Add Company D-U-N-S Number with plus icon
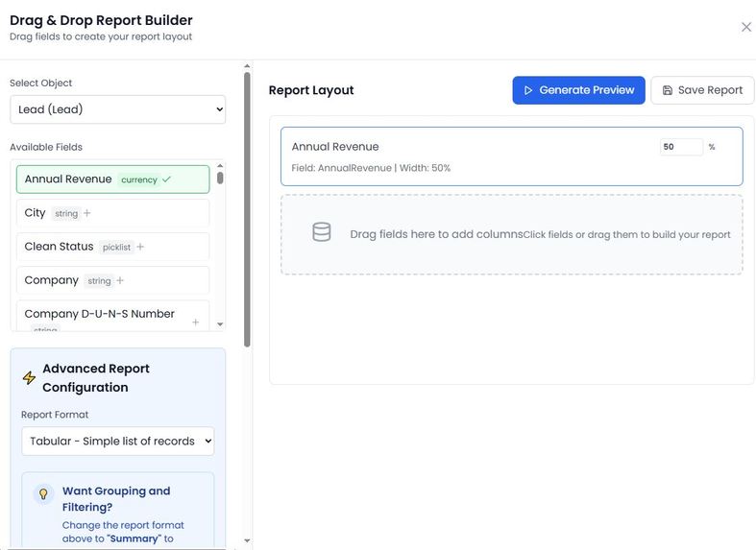The image size is (756, 550). (x=196, y=322)
